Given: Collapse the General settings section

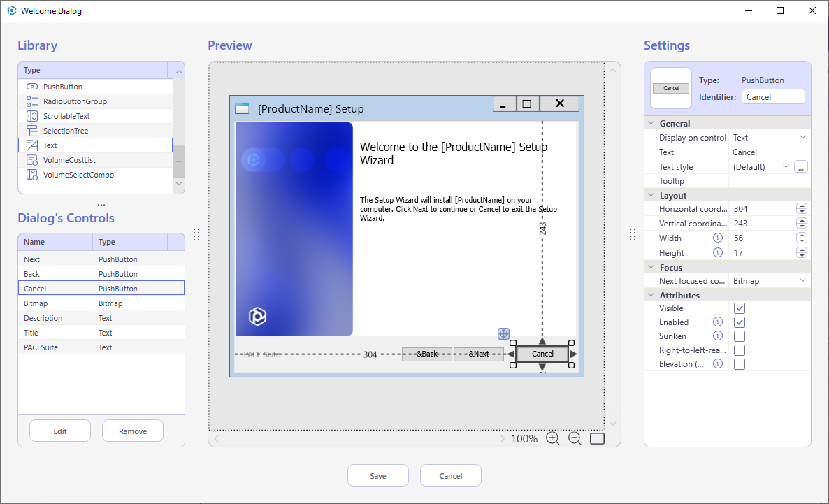Looking at the screenshot, I should (651, 123).
